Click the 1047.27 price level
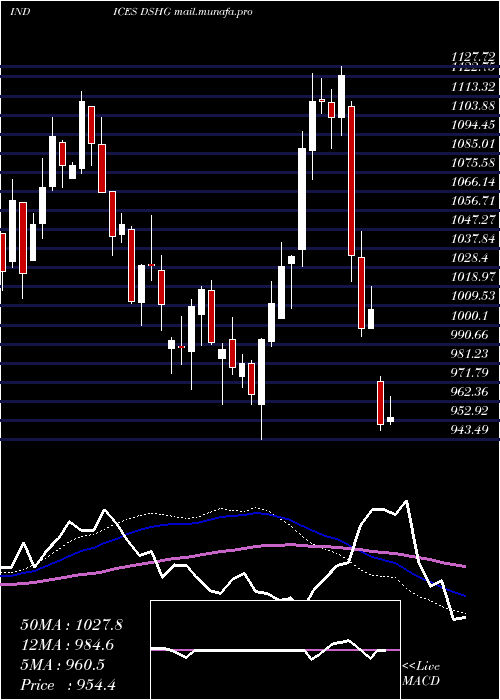Viewport: 500px width, 700px height. click(473, 220)
